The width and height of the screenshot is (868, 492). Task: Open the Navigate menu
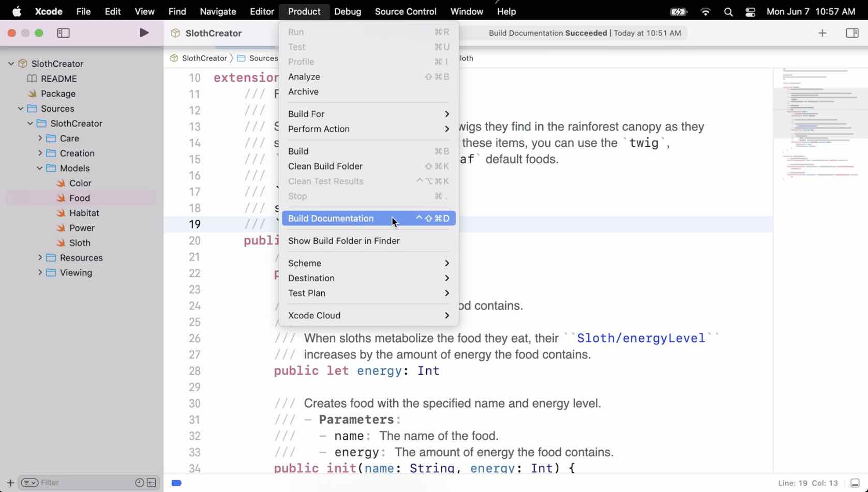point(218,11)
